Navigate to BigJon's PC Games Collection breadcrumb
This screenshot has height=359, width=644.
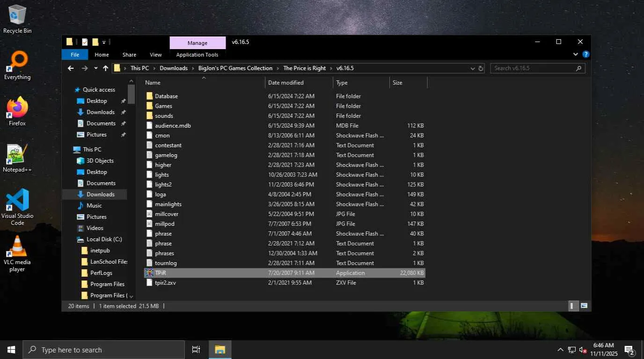pyautogui.click(x=235, y=68)
